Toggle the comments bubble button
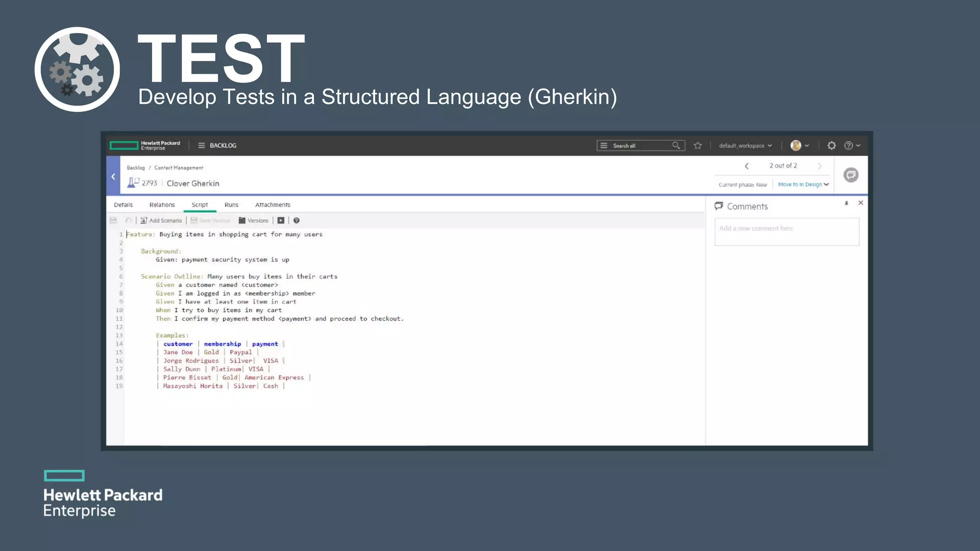980x551 pixels. [851, 175]
